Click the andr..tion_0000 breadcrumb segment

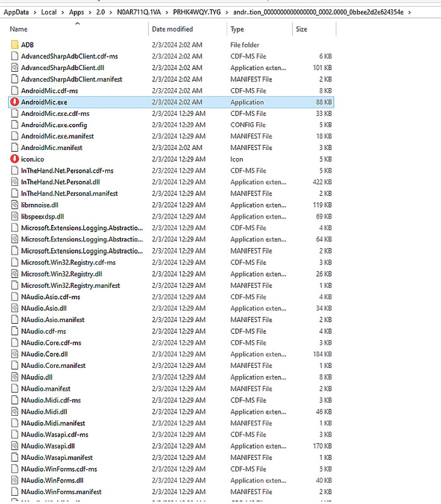(x=318, y=12)
